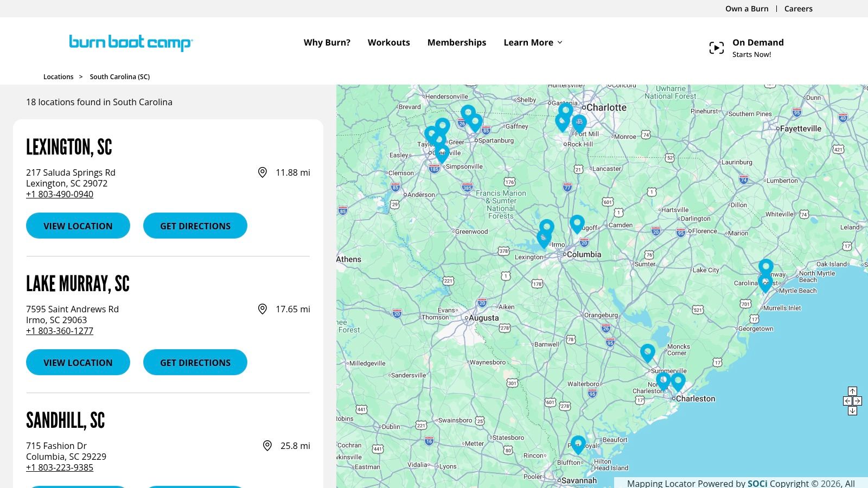Click the distance pin icon beside 17.65 mi

pyautogui.click(x=263, y=309)
